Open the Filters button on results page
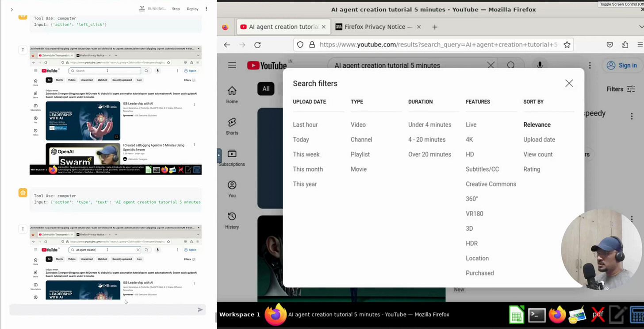644x329 pixels. click(621, 89)
